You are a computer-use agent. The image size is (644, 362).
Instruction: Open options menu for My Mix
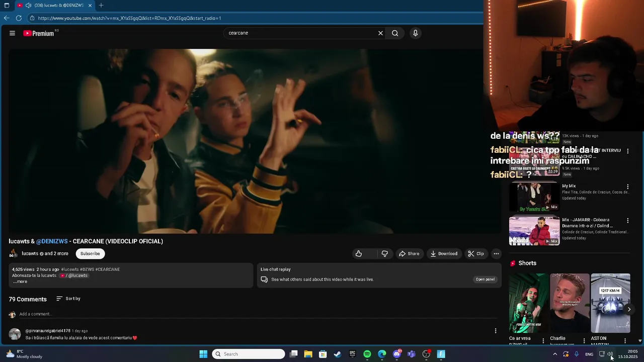(627, 187)
